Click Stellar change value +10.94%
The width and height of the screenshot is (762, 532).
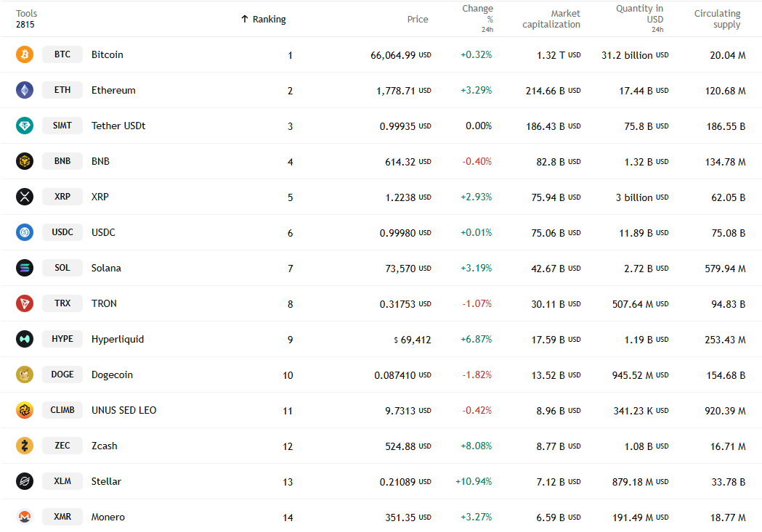pyautogui.click(x=474, y=481)
